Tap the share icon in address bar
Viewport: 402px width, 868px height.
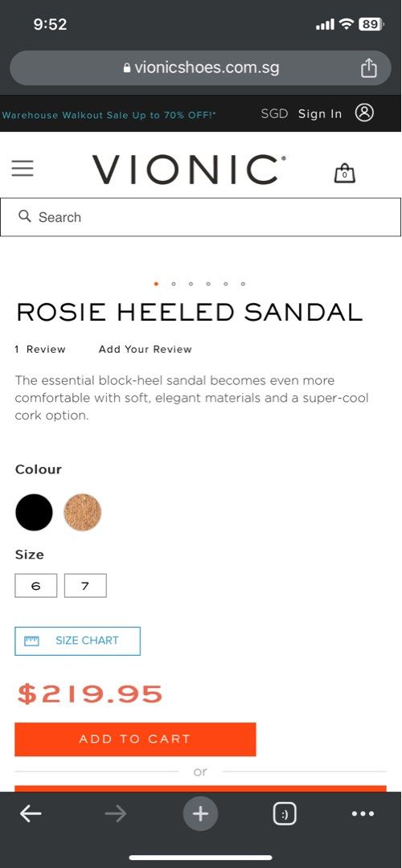click(369, 68)
